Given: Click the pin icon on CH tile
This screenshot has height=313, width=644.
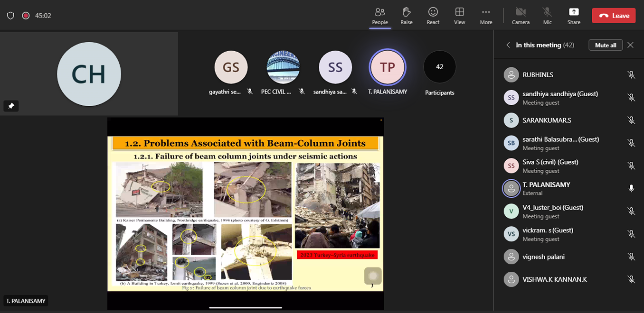Looking at the screenshot, I should 11,106.
